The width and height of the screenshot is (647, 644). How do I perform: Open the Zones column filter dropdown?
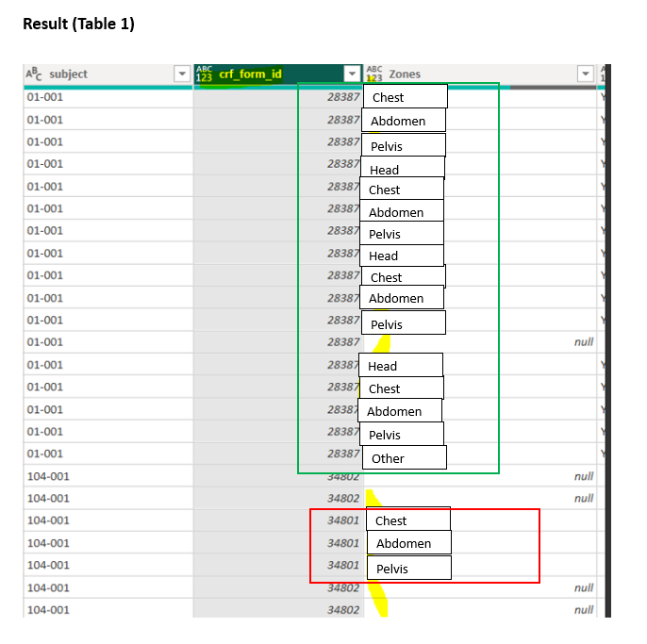[x=586, y=74]
